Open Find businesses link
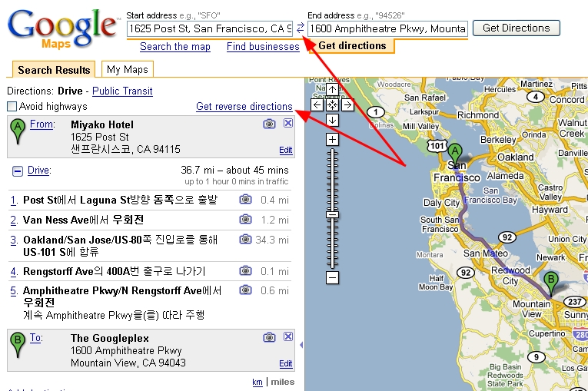Viewport: 588px width, 391px height. pos(263,47)
